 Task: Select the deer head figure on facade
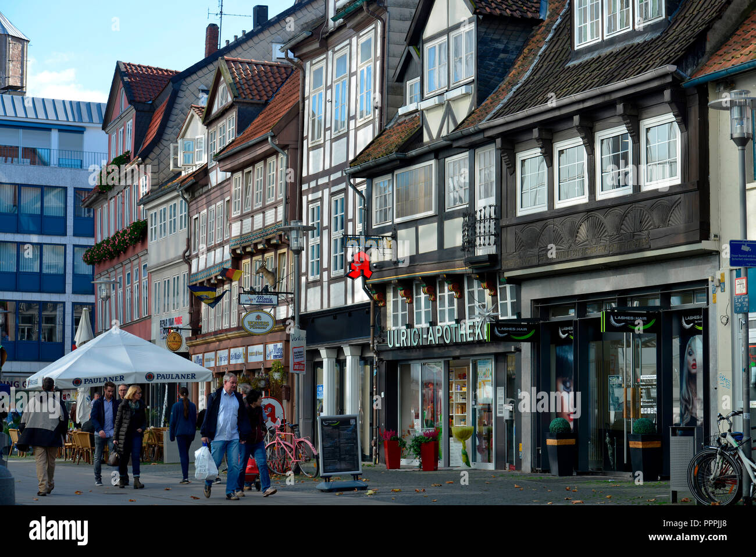(x=266, y=275)
